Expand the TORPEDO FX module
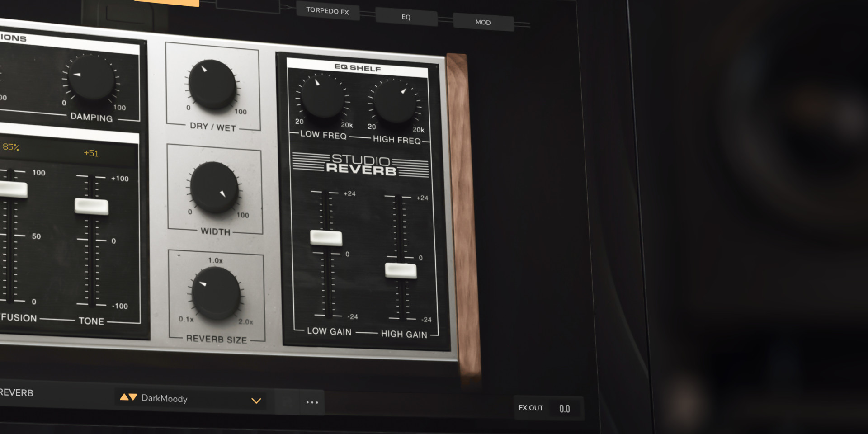 click(x=328, y=11)
